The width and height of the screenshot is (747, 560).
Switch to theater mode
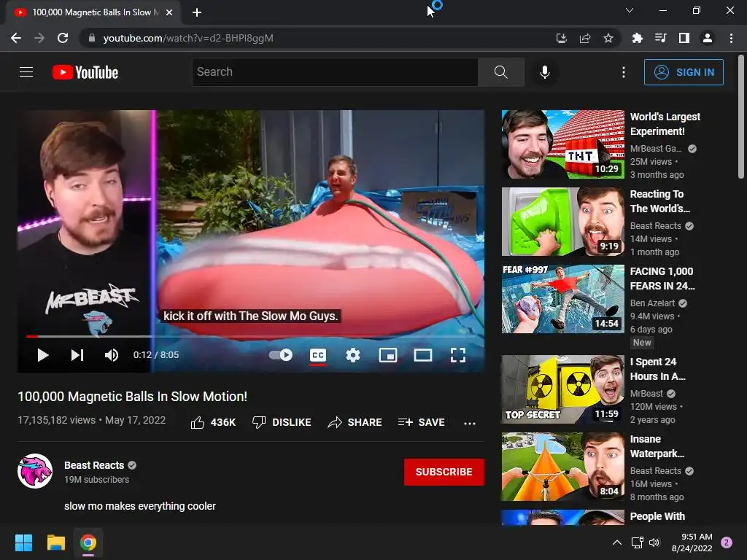[423, 355]
